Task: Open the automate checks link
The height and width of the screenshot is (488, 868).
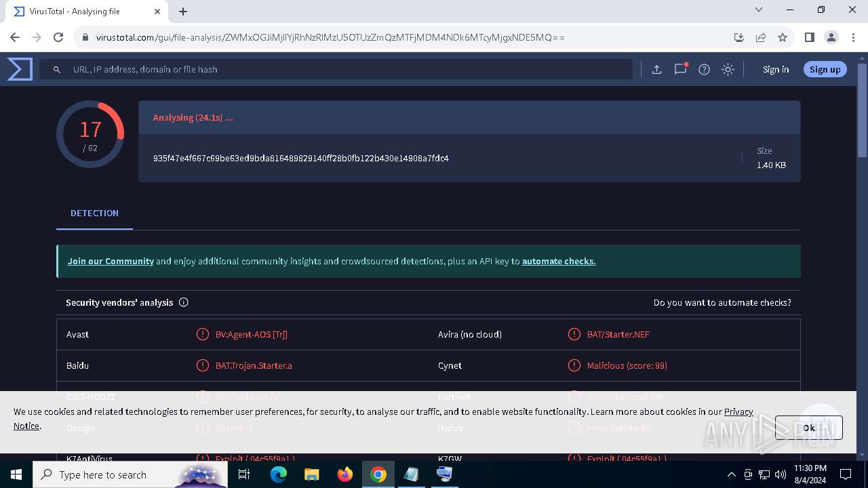Action: (x=559, y=261)
